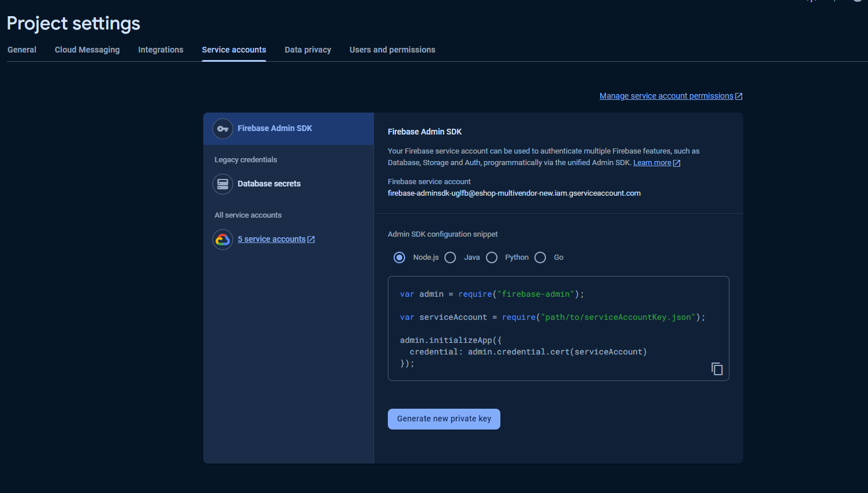Click the external link icon after Learn more
Image resolution: width=868 pixels, height=493 pixels.
click(x=677, y=162)
